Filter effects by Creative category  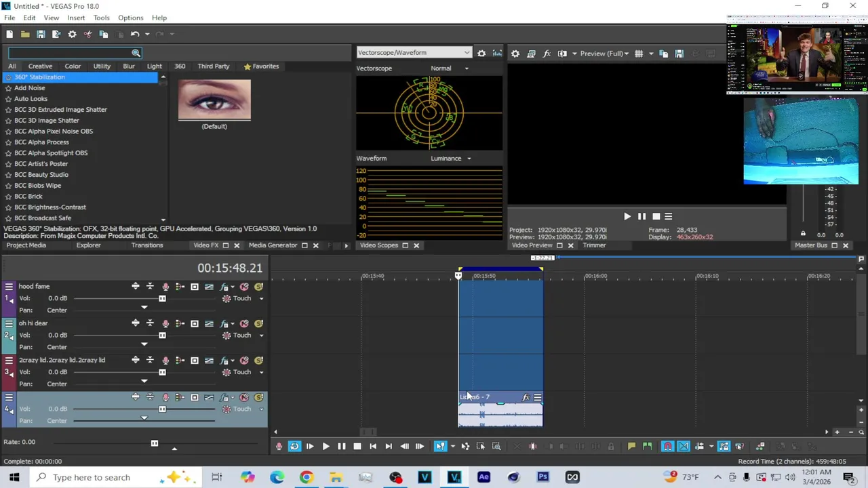[40, 66]
